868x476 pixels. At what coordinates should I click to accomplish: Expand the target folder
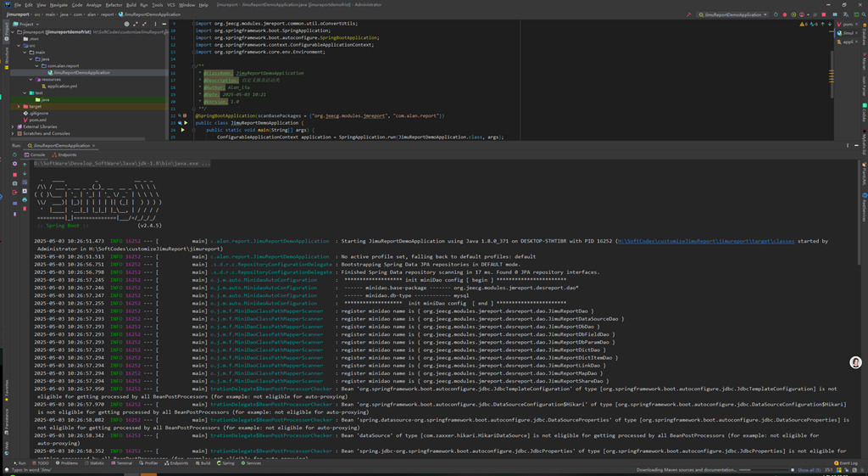point(19,106)
